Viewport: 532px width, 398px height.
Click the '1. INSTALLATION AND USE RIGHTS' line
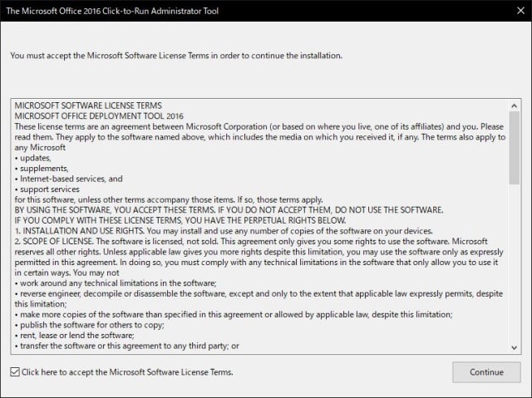pyautogui.click(x=224, y=231)
